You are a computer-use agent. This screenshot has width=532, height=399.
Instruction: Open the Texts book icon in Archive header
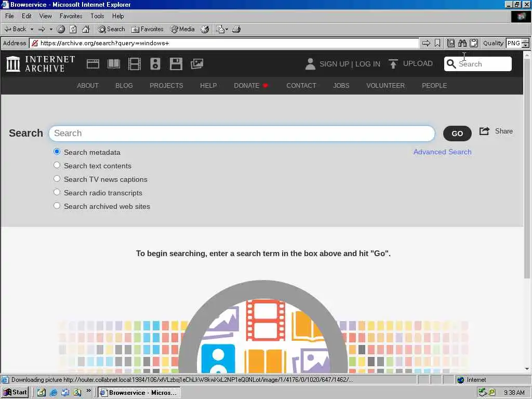[x=114, y=64]
